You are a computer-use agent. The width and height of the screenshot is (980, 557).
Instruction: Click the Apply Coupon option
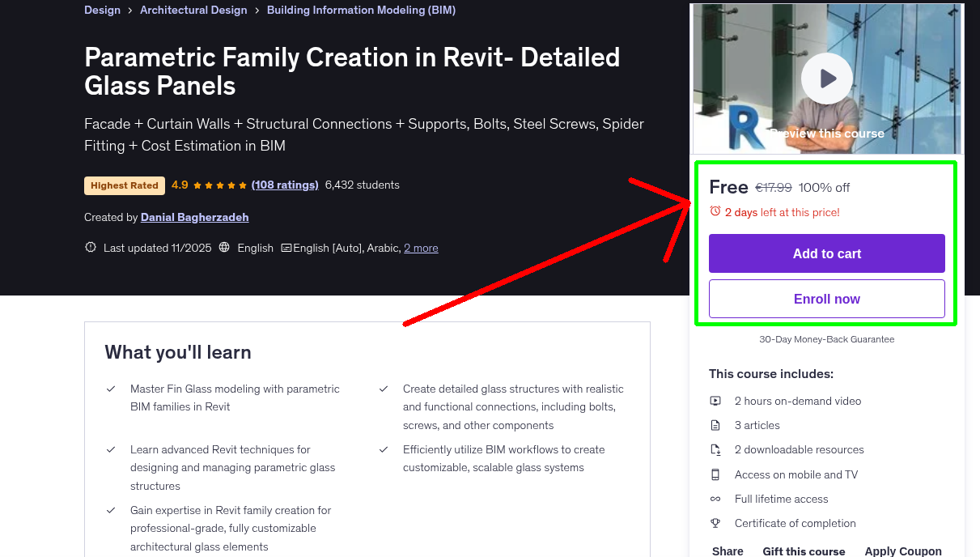(903, 551)
